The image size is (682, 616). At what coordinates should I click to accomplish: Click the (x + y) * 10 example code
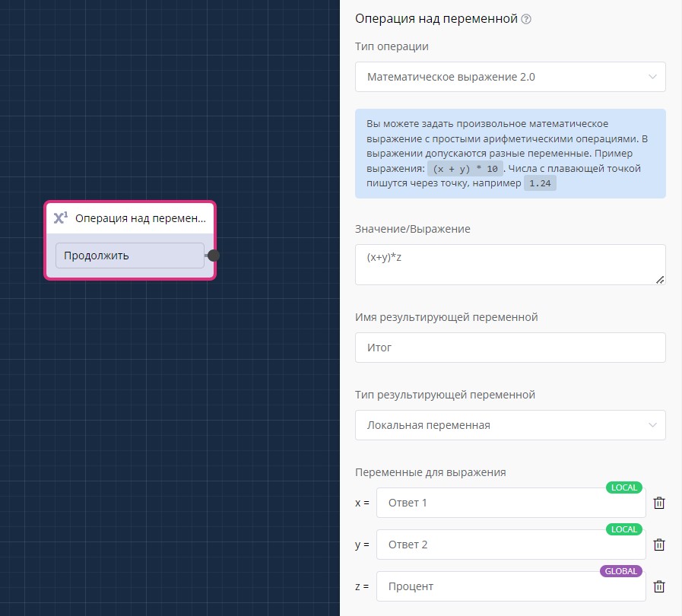pos(465,169)
